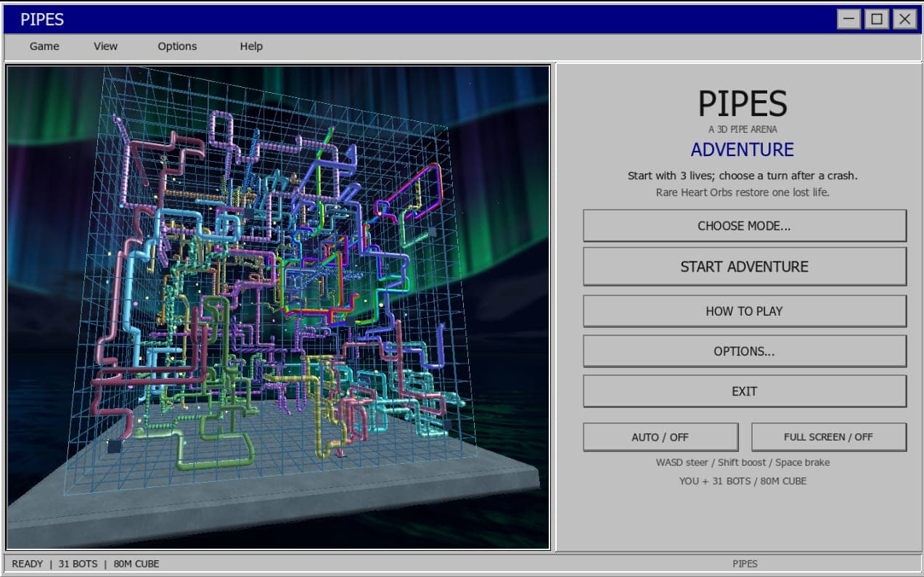Click the EXIT button
The image size is (924, 577).
[745, 391]
